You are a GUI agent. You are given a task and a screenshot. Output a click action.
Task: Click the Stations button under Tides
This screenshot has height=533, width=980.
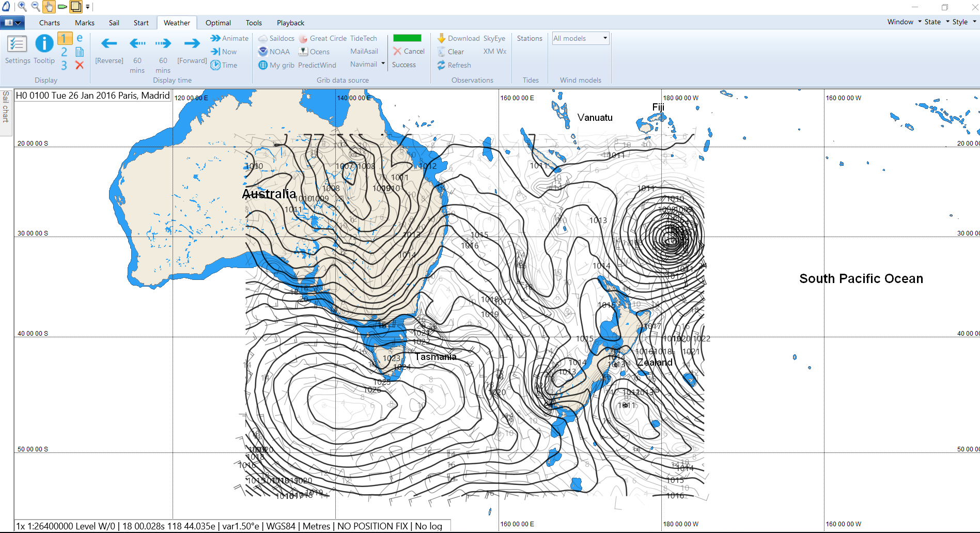(x=530, y=38)
